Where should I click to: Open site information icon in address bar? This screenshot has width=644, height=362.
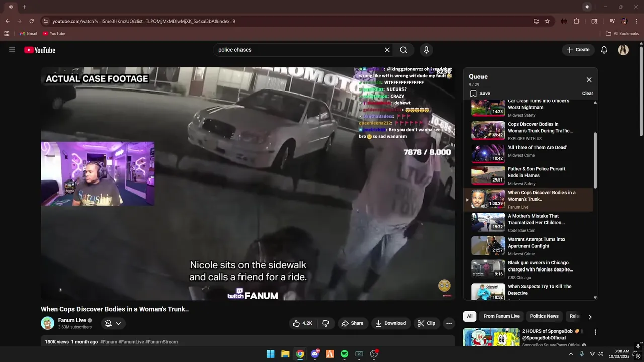(46, 21)
